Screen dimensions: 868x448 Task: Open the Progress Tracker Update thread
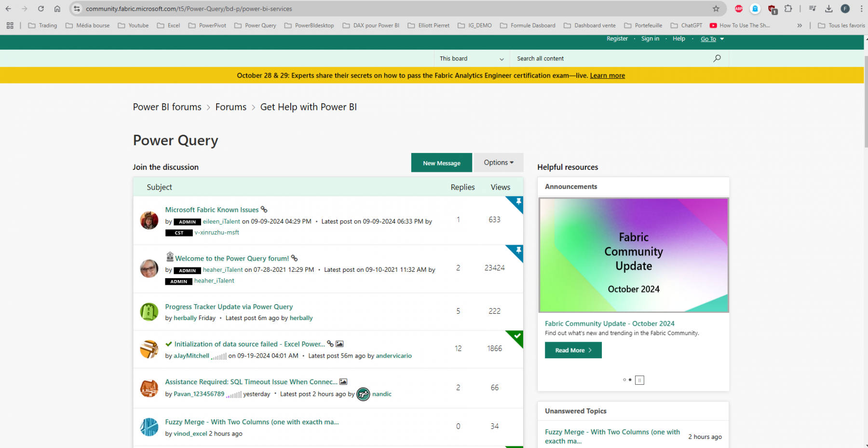[229, 307]
